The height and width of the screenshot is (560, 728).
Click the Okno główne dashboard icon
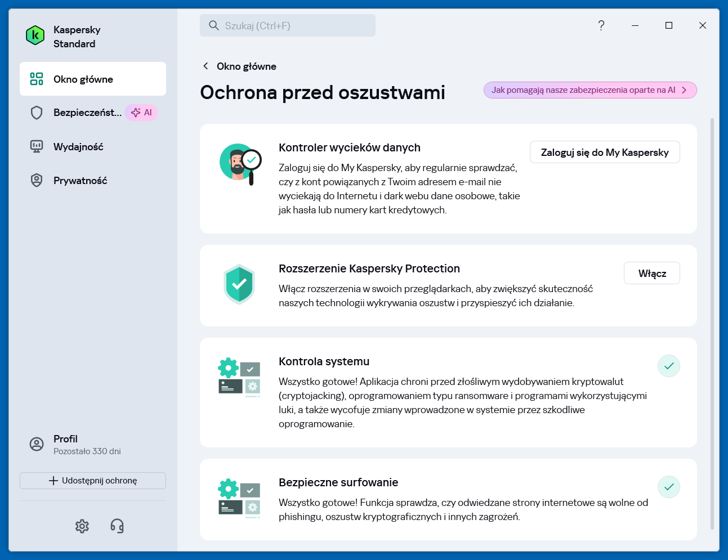[x=37, y=79]
